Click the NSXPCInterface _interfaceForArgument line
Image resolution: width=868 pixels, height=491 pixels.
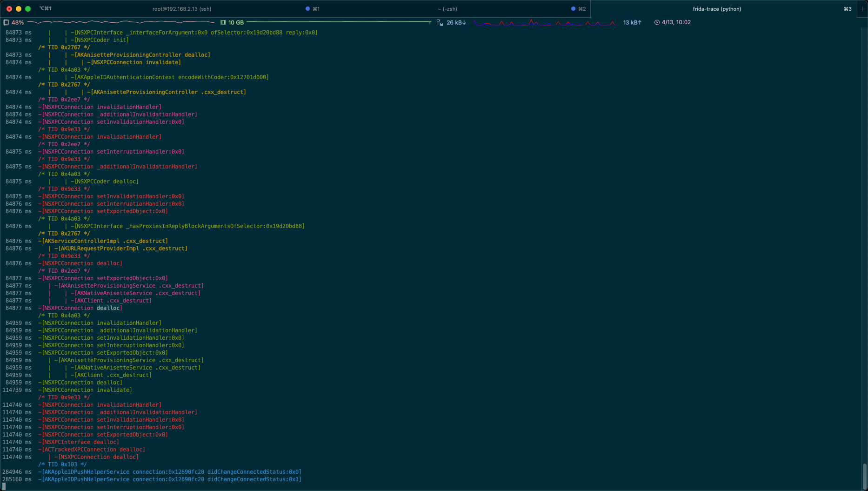(194, 33)
